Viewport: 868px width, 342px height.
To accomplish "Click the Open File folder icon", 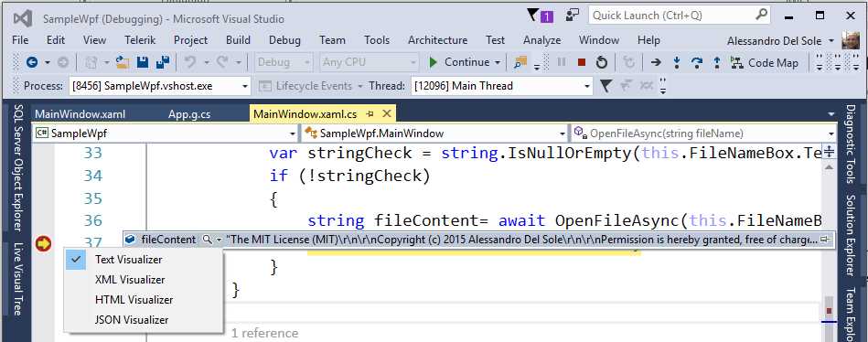I will point(123,62).
